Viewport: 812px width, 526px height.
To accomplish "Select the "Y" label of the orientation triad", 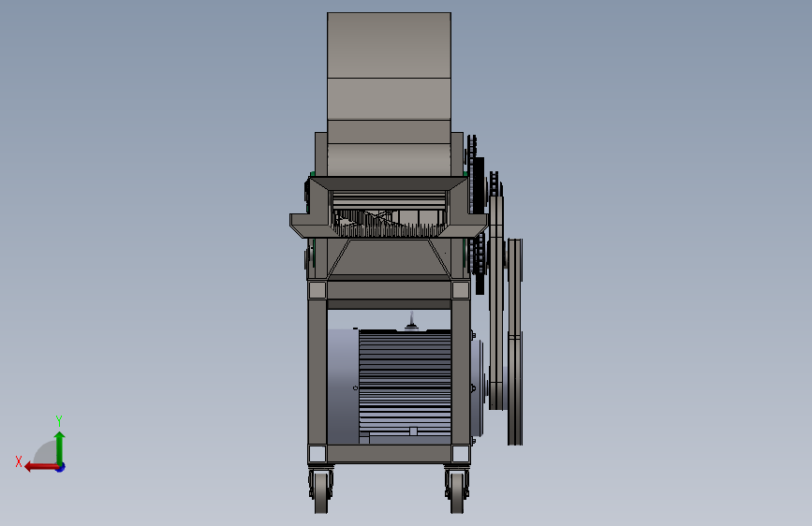I will click(59, 420).
